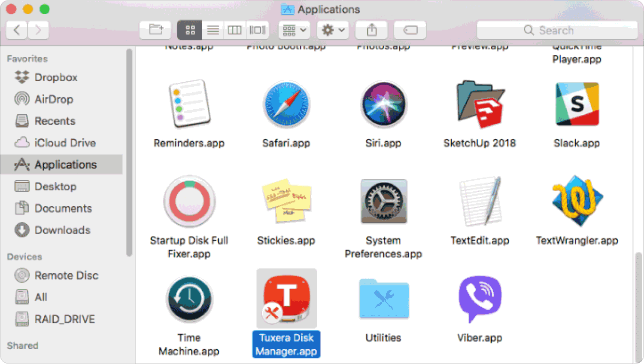The image size is (644, 364).
Task: Switch to gallery view mode
Action: [x=258, y=30]
